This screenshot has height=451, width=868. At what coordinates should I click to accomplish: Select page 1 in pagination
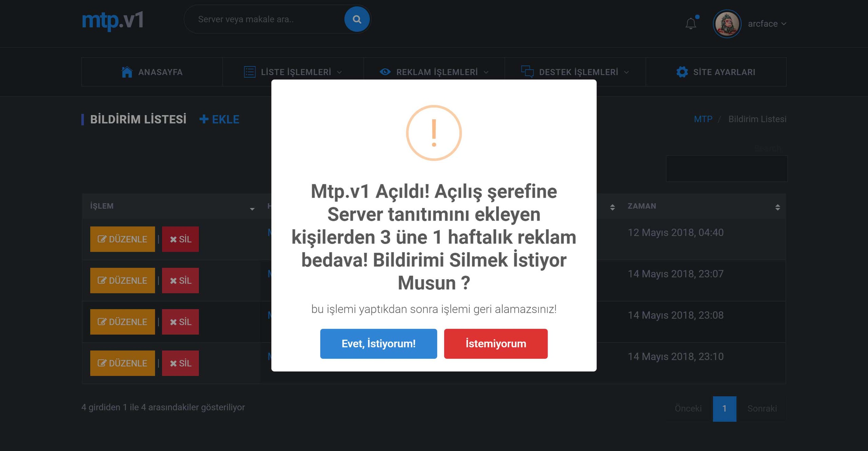pos(725,409)
